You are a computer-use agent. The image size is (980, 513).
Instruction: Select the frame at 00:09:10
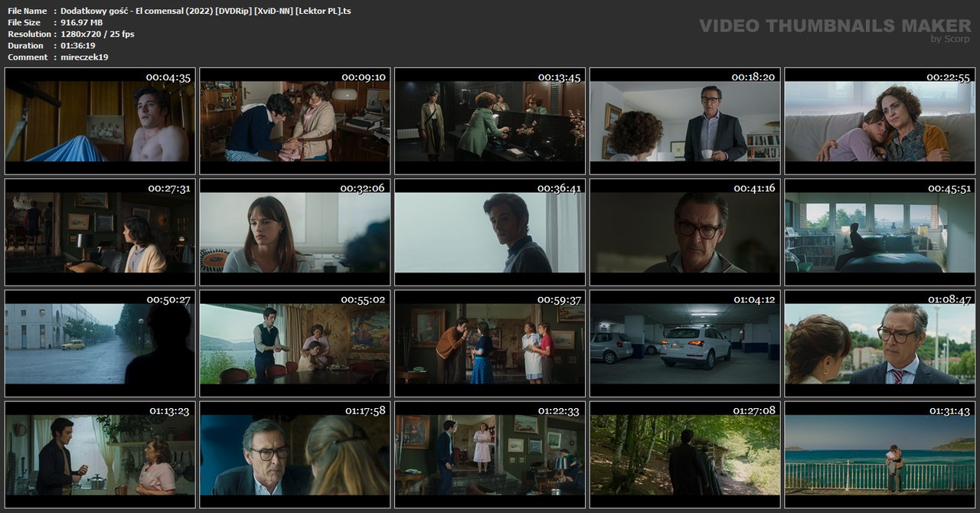click(295, 122)
